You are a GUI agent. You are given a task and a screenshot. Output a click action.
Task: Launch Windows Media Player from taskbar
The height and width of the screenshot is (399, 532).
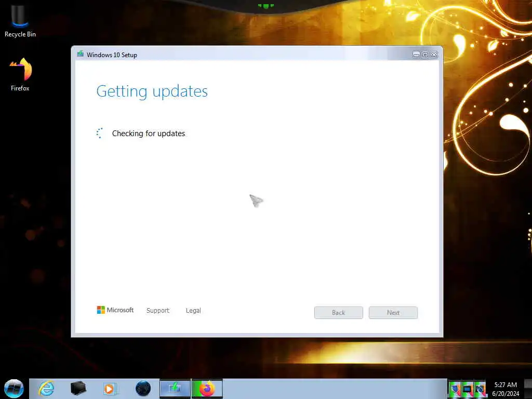pos(110,389)
